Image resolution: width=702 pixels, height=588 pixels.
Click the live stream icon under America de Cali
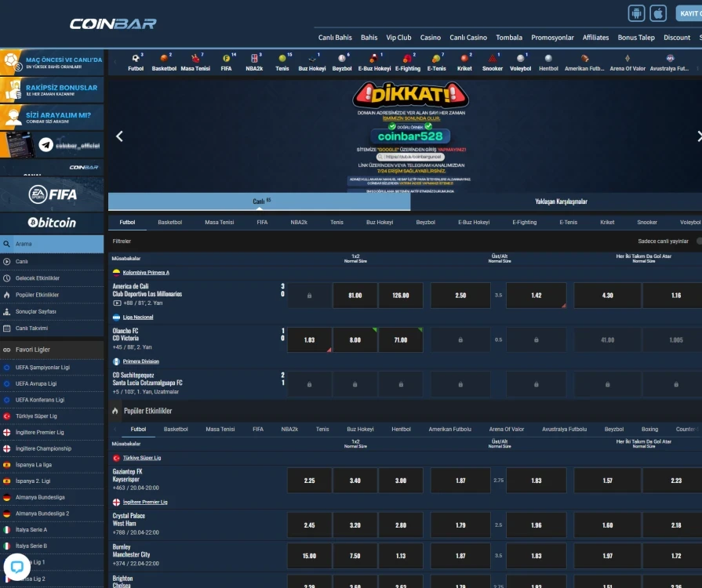(x=117, y=303)
